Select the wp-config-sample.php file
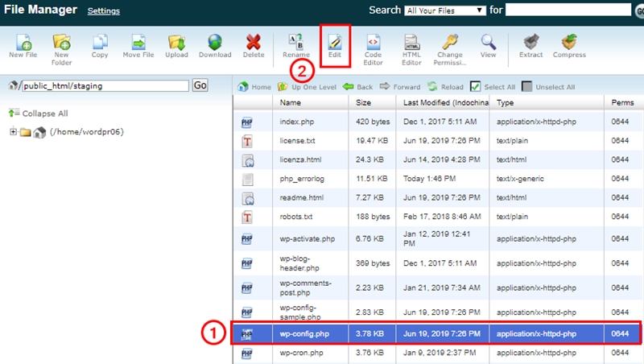 pos(300,312)
